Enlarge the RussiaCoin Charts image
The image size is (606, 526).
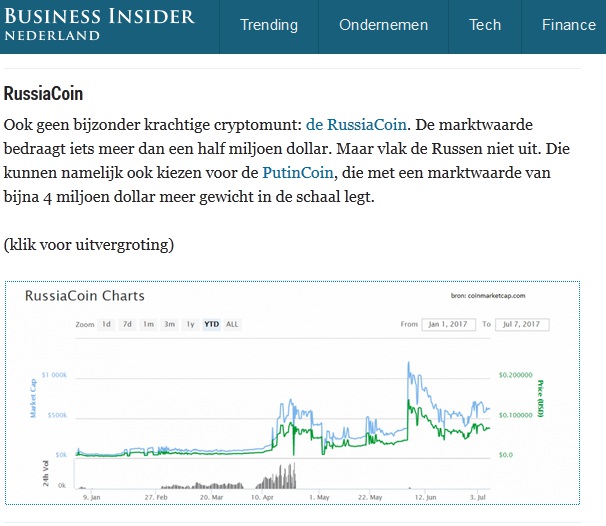[x=292, y=393]
